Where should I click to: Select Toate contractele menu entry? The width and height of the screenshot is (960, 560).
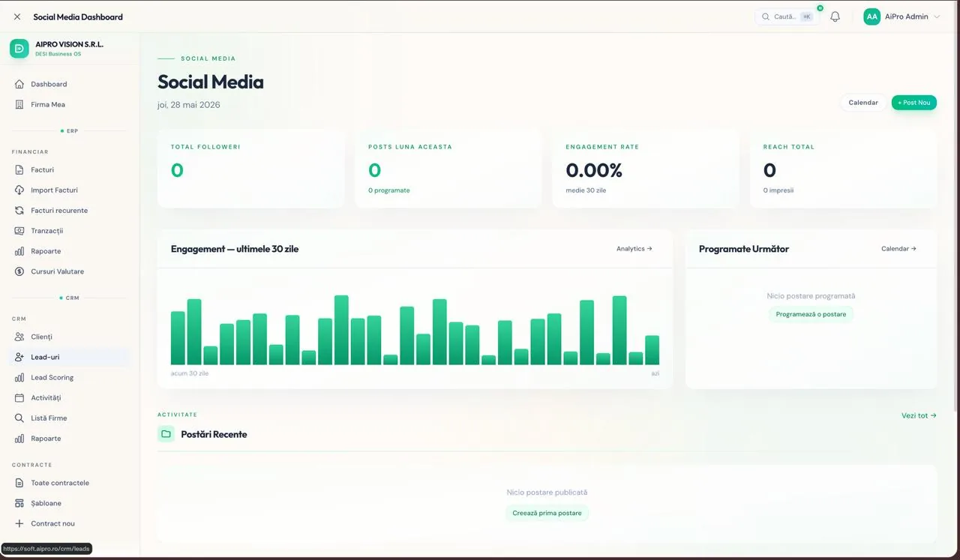point(70,483)
